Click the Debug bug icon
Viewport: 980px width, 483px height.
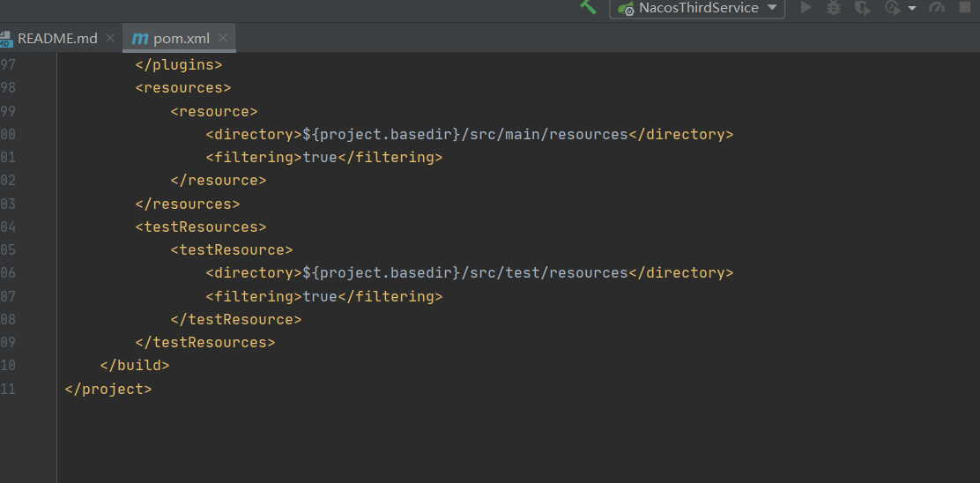click(834, 8)
